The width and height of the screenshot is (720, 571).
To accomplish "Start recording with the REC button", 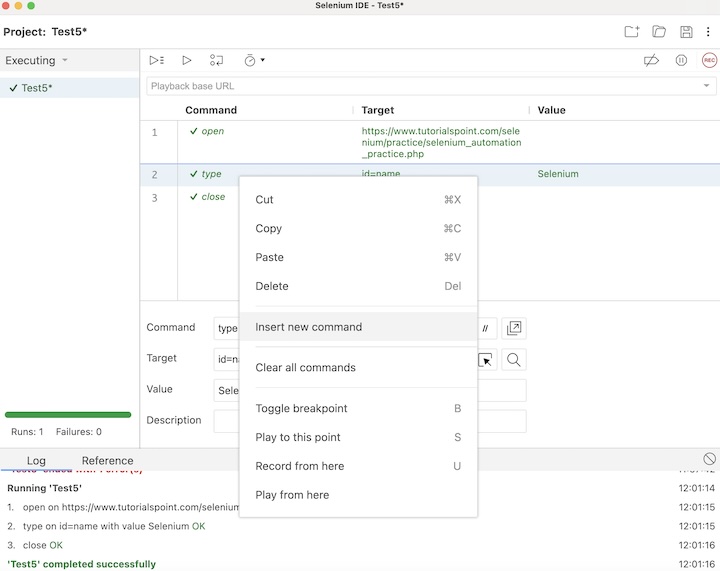I will click(x=709, y=60).
